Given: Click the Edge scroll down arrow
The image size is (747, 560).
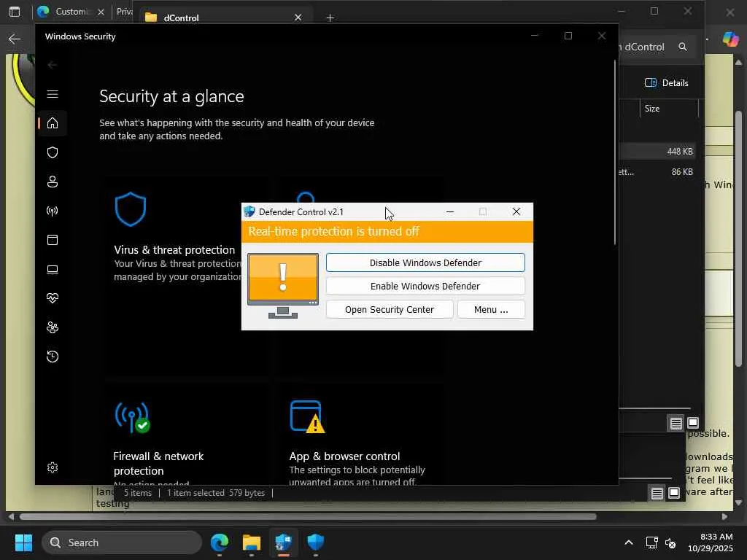Looking at the screenshot, I should coord(738,503).
